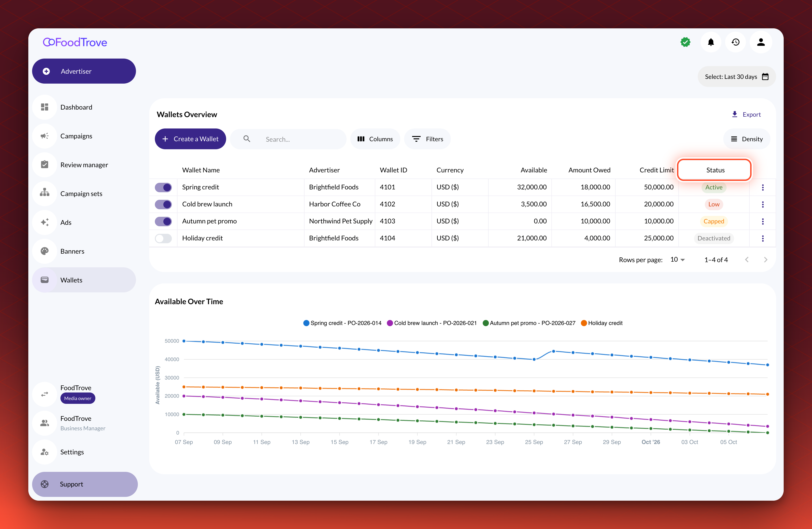Go to previous table page arrow

pos(747,260)
